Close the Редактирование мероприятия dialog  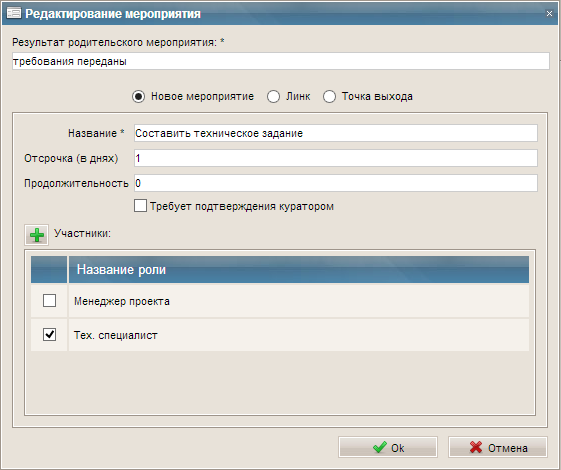point(549,13)
